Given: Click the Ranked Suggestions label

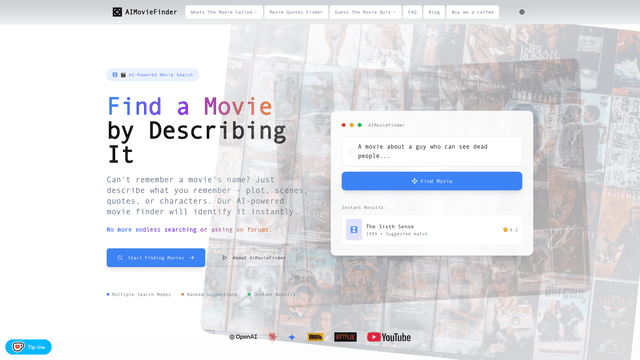Looking at the screenshot, I should coord(212,294).
